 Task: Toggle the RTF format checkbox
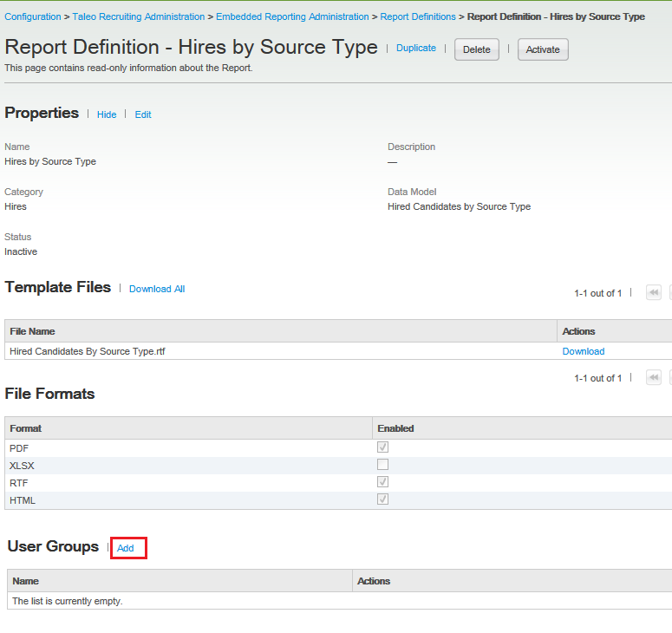tap(382, 482)
